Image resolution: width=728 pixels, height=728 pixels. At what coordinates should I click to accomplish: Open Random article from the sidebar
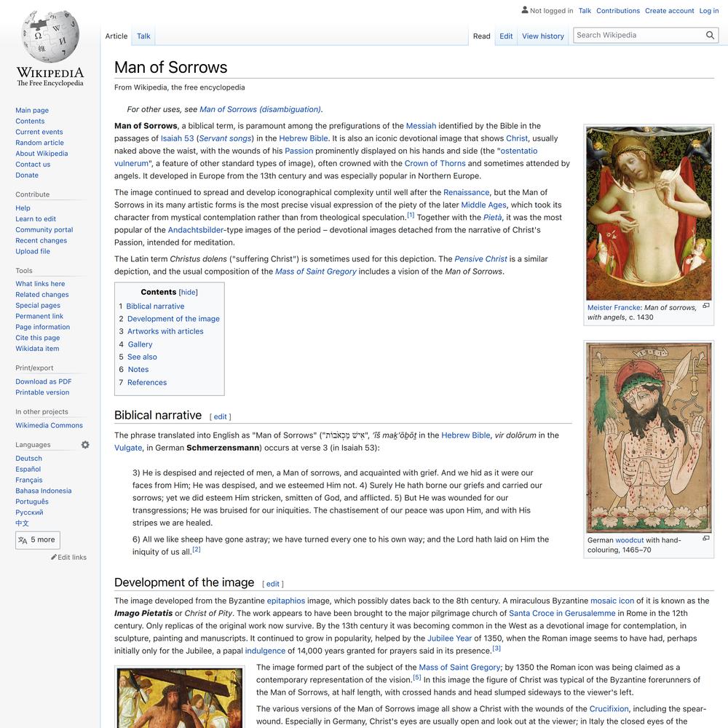tap(39, 143)
